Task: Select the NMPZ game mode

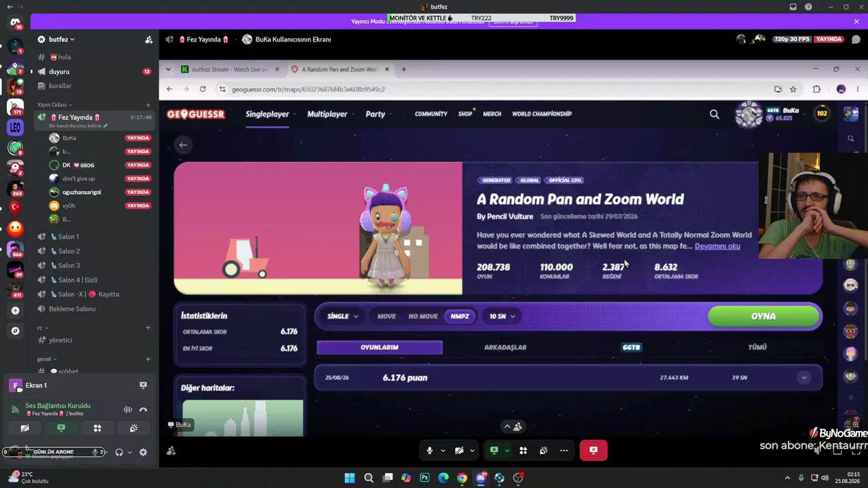Action: [x=460, y=317]
